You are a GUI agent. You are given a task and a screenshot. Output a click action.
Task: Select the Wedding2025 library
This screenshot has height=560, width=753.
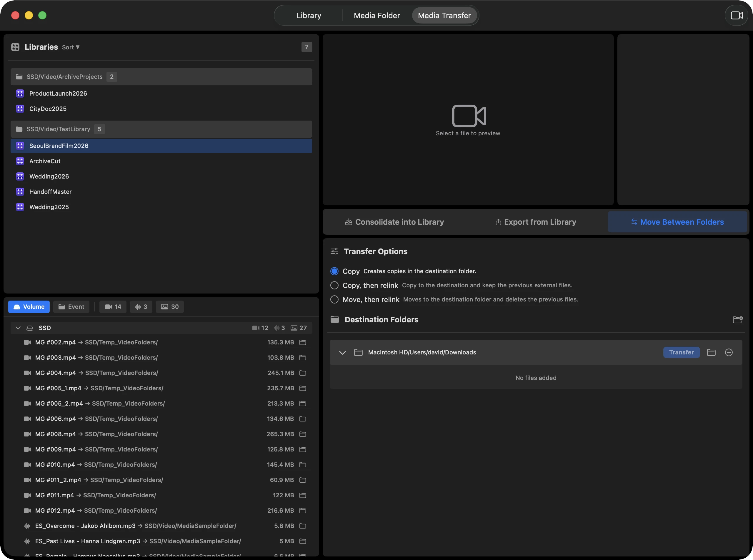[x=161, y=207]
